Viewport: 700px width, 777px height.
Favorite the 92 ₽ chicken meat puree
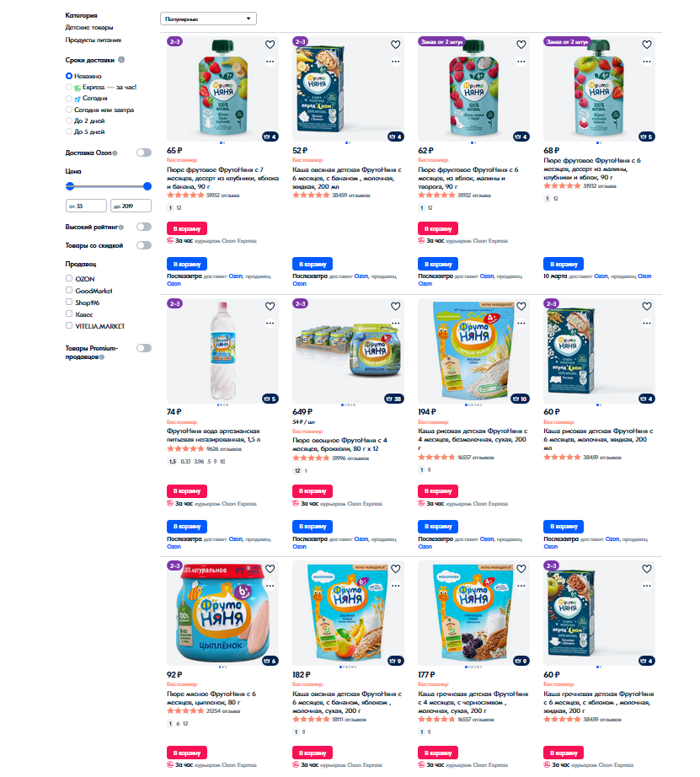pyautogui.click(x=270, y=569)
